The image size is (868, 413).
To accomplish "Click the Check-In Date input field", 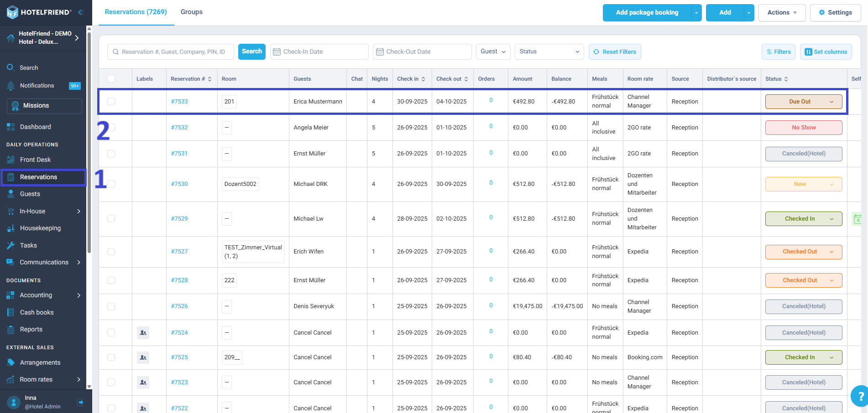I will coord(319,52).
